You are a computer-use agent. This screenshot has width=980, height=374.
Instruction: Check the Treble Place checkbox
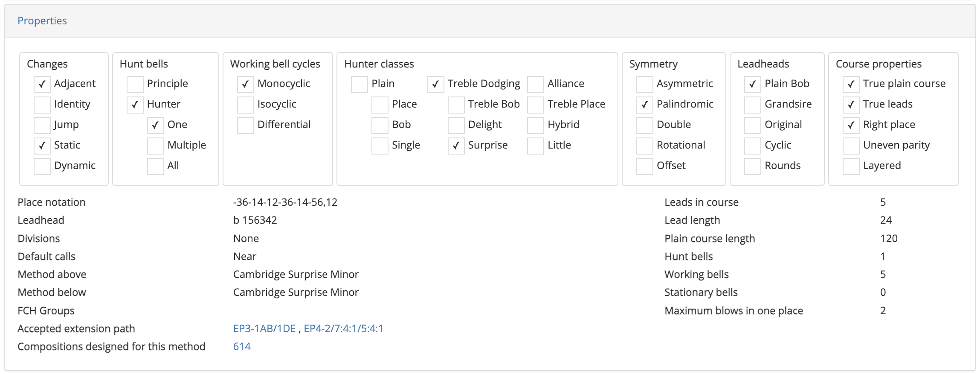pyautogui.click(x=536, y=105)
